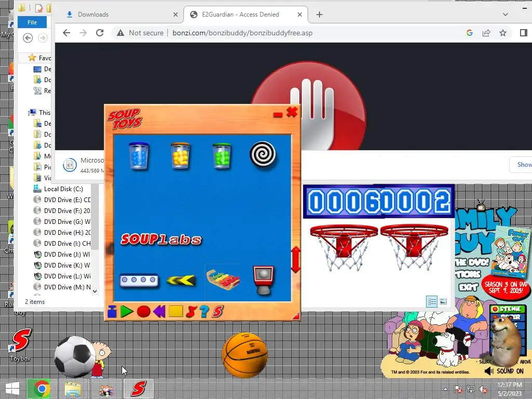
Task: Reload the page in Chrome
Action: click(100, 33)
